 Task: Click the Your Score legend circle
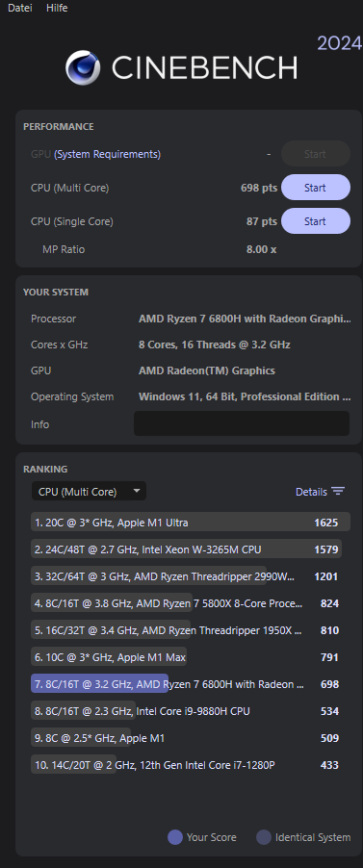pyautogui.click(x=175, y=837)
